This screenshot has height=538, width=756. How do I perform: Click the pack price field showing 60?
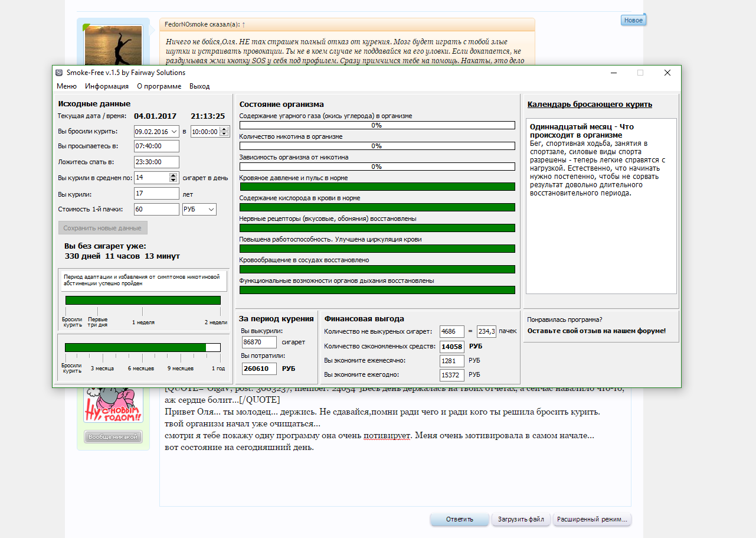[x=156, y=209]
